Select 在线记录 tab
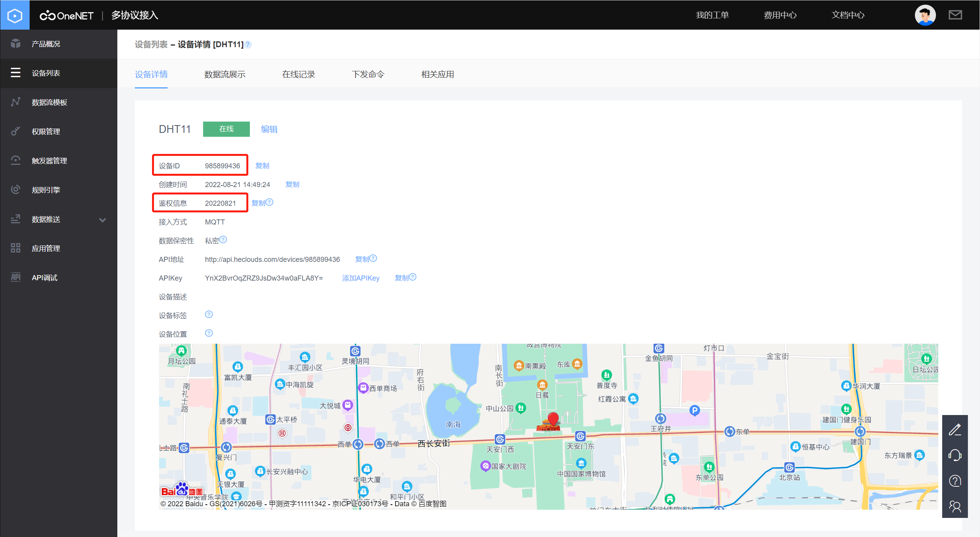 coord(299,74)
